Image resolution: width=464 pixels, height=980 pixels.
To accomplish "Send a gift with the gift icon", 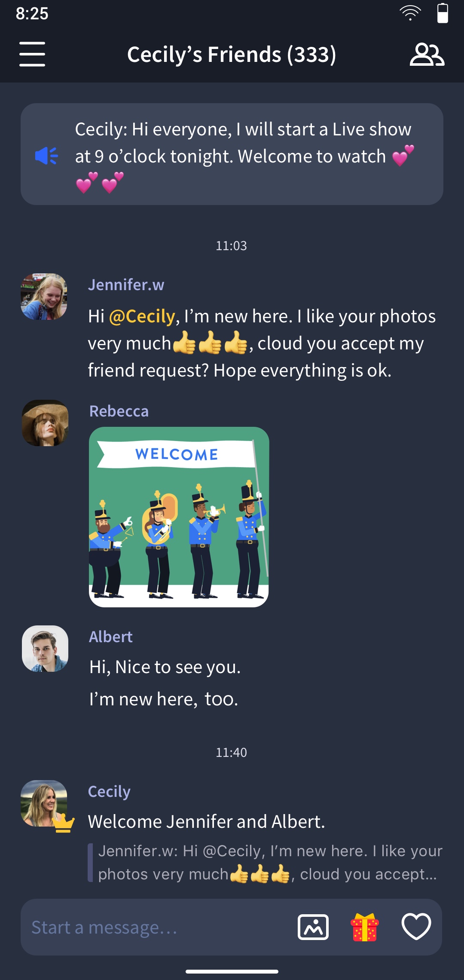I will 365,927.
